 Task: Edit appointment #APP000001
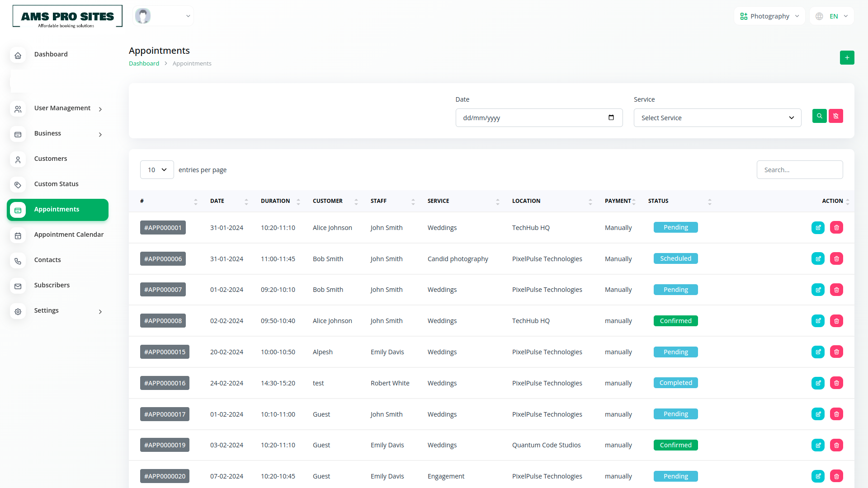(x=818, y=228)
